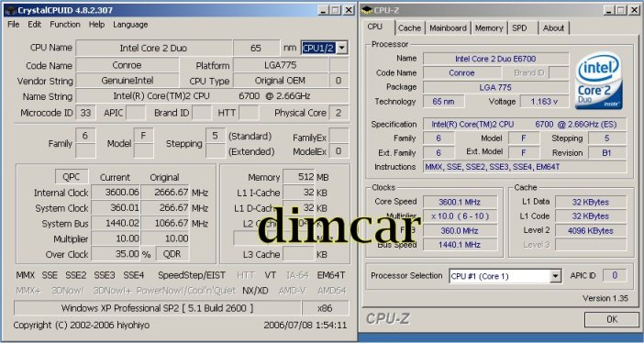The width and height of the screenshot is (644, 343).
Task: Click the NX/XD feature label
Action: (255, 291)
